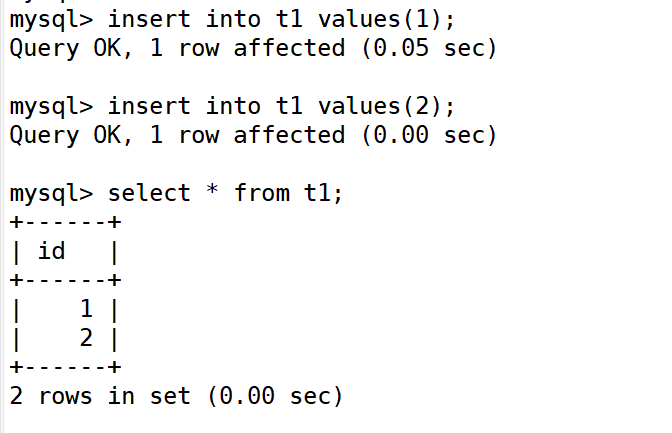The image size is (672, 433).
Task: Click the mysql> prompt on the first line
Action: [51, 21]
